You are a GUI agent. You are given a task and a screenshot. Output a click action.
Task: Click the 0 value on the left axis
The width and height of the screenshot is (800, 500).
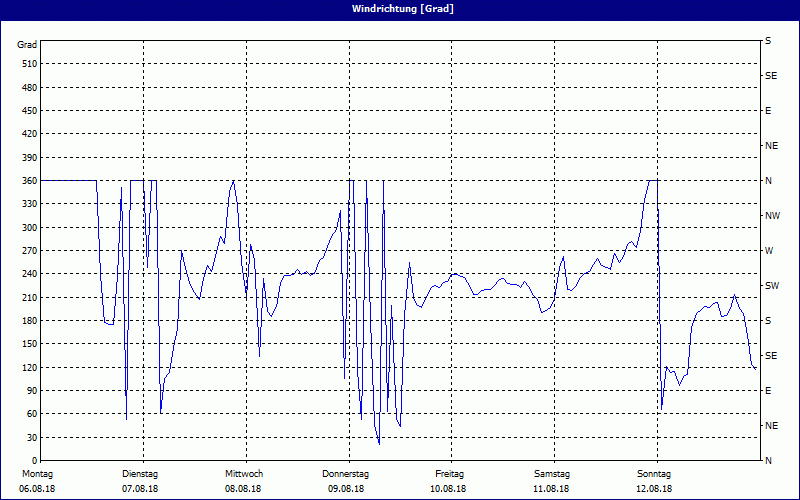35,461
